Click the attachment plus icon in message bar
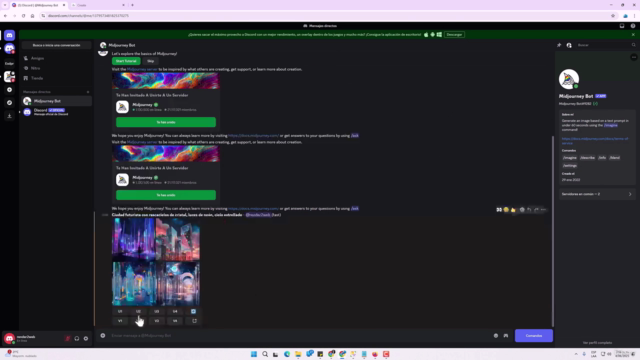Image resolution: width=640 pixels, height=360 pixels. point(103,336)
